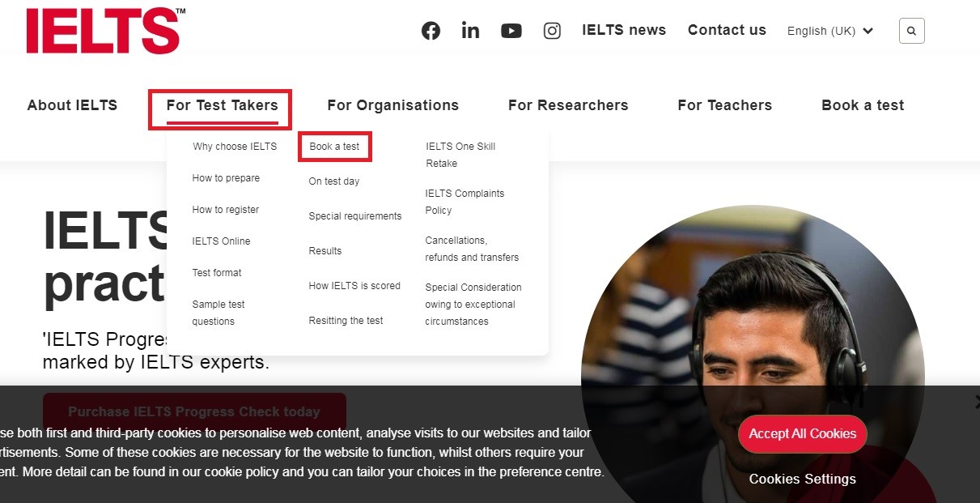The height and width of the screenshot is (503, 980).
Task: Open the IELTS Facebook page icon
Action: click(x=431, y=31)
